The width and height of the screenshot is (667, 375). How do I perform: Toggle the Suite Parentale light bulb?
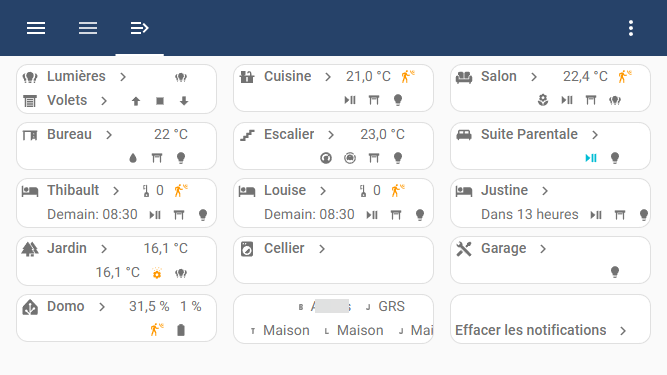(615, 158)
